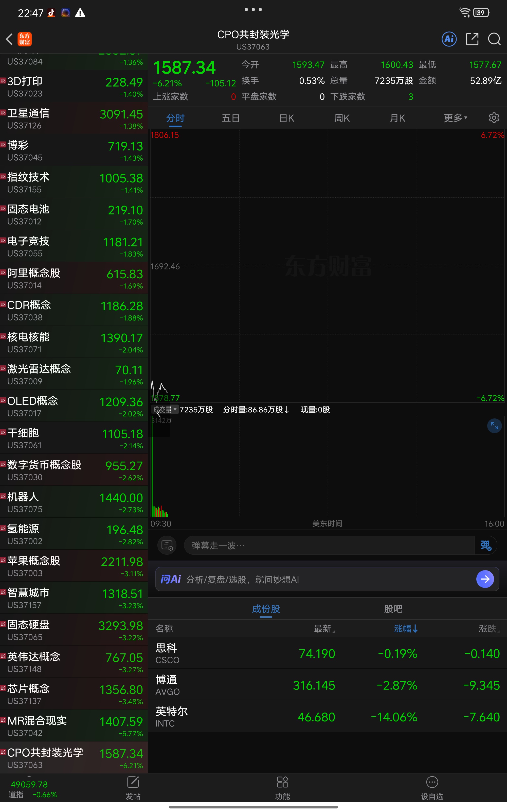This screenshot has width=507, height=812.
Task: Tap the share export icon
Action: pos(472,39)
